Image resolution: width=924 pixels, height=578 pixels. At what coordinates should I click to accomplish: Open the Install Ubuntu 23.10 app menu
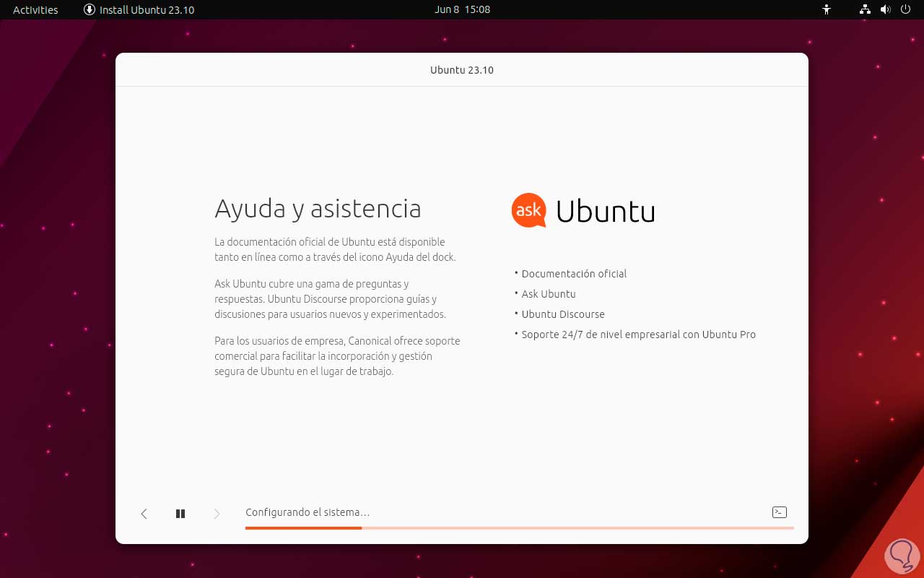point(139,9)
